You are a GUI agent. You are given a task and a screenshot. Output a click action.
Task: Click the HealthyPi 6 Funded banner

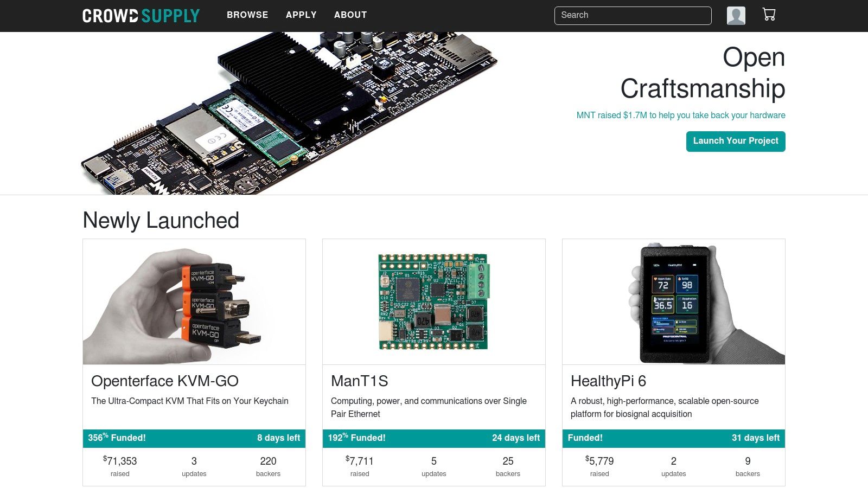pyautogui.click(x=674, y=438)
